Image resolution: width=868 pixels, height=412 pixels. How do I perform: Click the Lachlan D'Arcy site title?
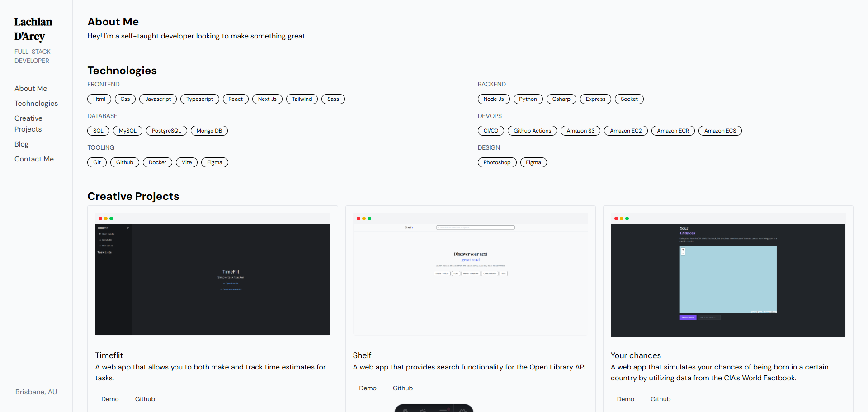(33, 29)
